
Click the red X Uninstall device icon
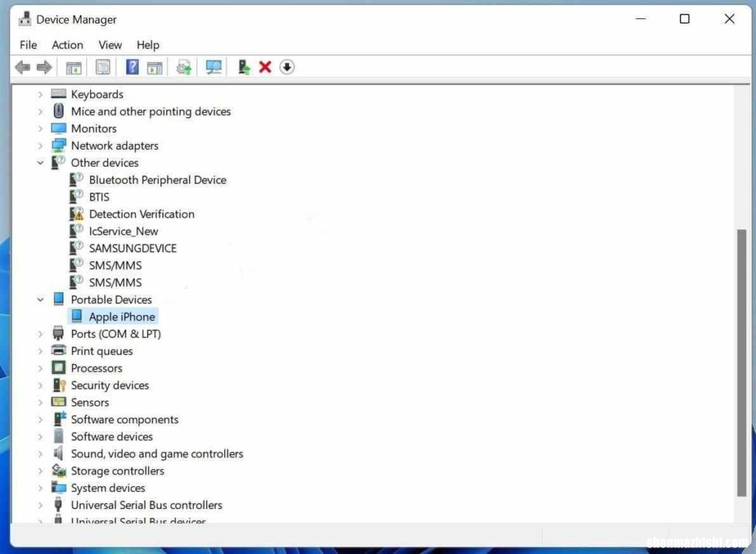click(265, 67)
